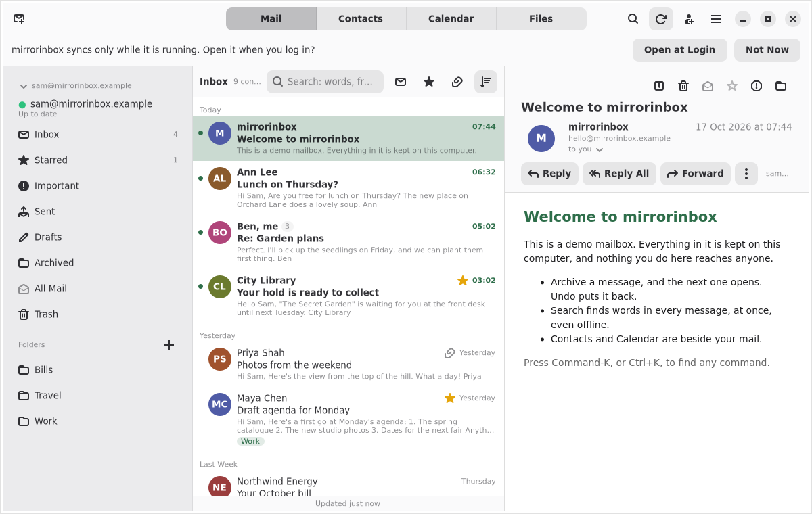Open Maya Chen's Draft agenda for Monday
Viewport: 812px width, 514px height.
pos(348,419)
